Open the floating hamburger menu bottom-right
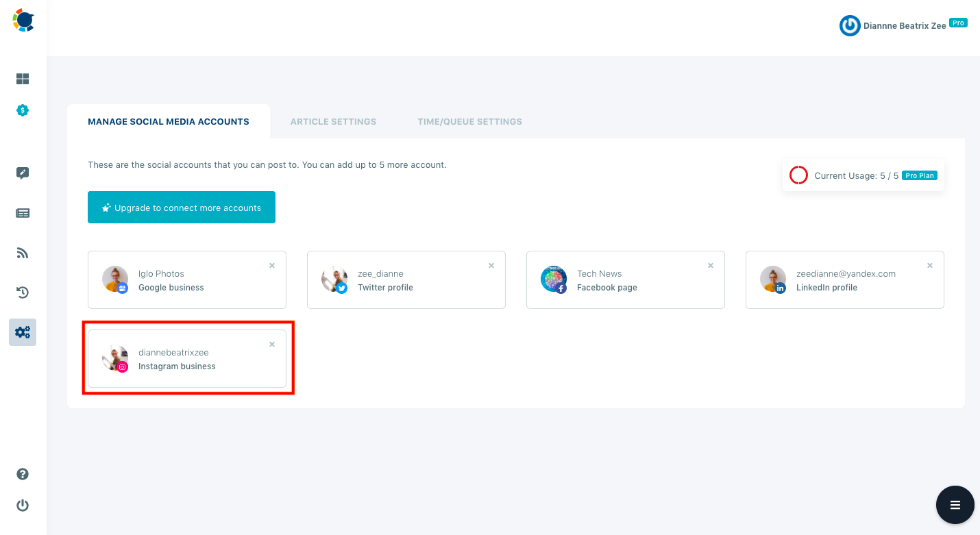 pos(955,505)
